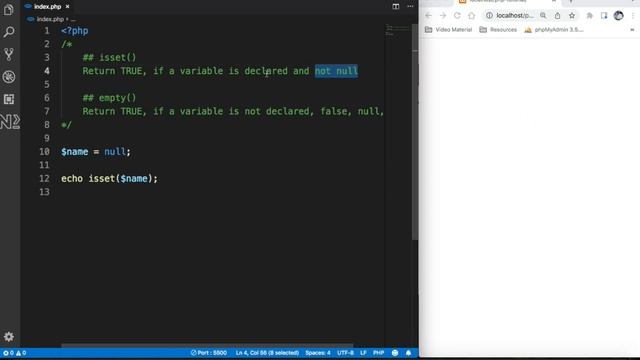Change language mode PHP in status bar
Image resolution: width=640 pixels, height=360 pixels.
click(378, 353)
